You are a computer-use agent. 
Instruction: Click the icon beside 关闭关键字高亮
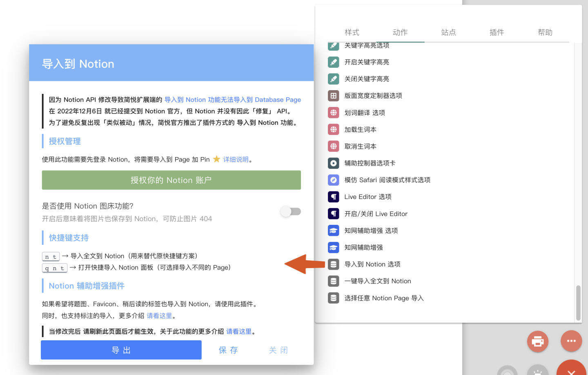point(334,79)
